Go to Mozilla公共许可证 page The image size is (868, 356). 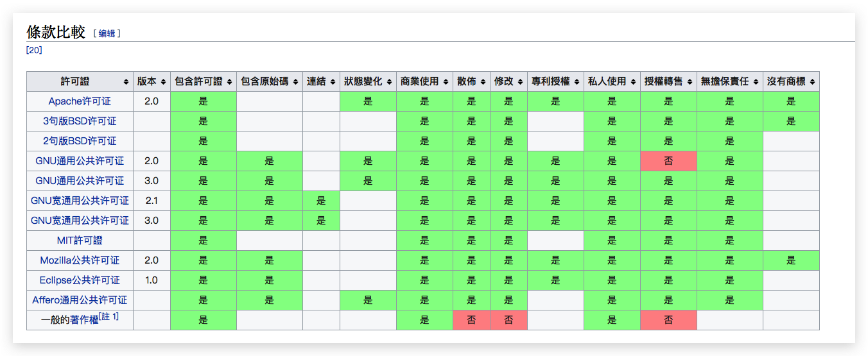pyautogui.click(x=80, y=260)
